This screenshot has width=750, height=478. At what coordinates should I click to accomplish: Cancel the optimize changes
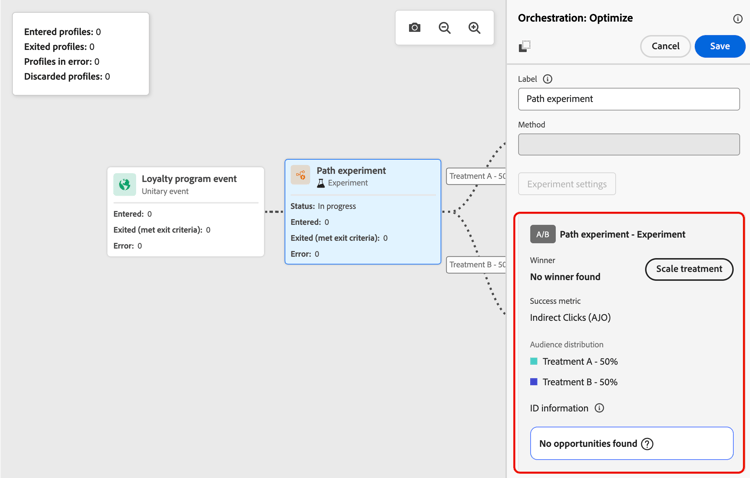click(665, 46)
